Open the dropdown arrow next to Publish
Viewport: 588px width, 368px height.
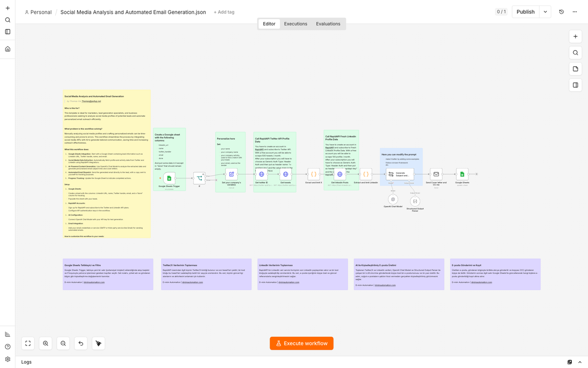pyautogui.click(x=545, y=12)
